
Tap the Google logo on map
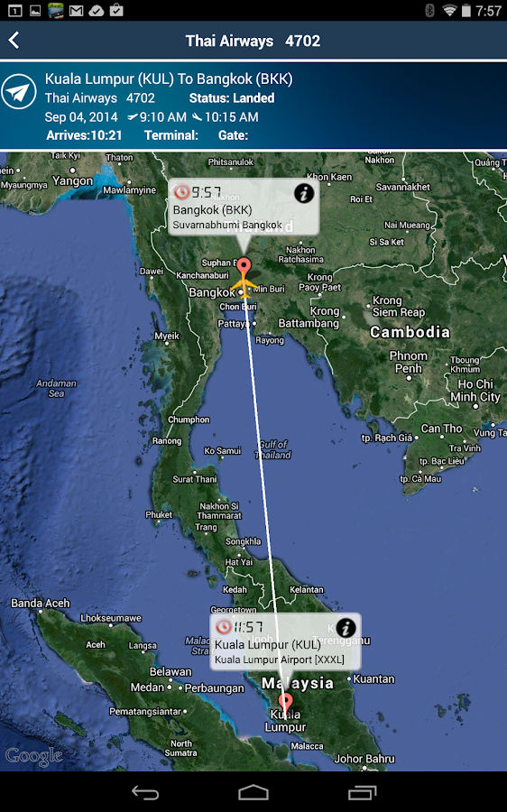tap(34, 756)
